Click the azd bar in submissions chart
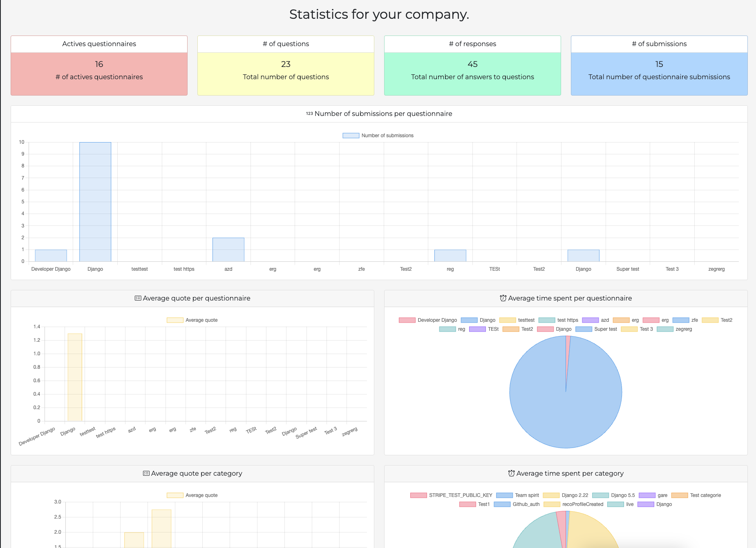Viewport: 756px width, 548px height. click(228, 249)
